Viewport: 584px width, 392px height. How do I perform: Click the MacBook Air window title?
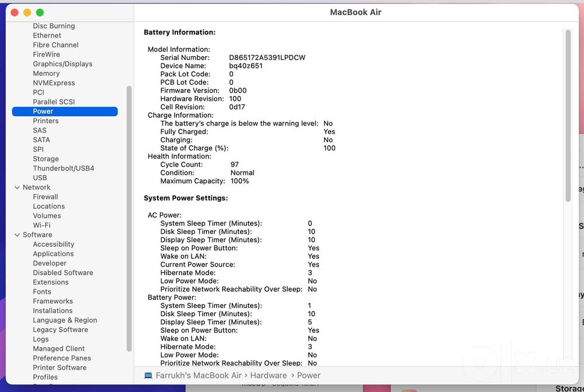[356, 12]
